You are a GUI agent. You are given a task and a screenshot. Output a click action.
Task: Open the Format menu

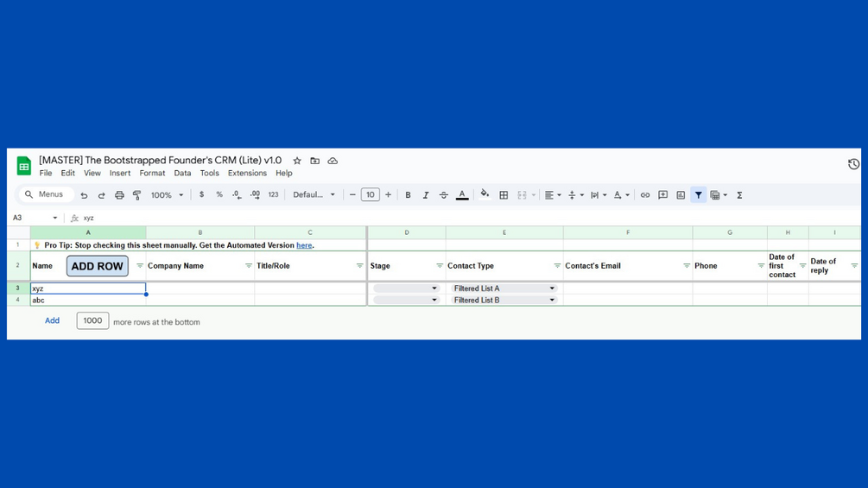point(152,174)
